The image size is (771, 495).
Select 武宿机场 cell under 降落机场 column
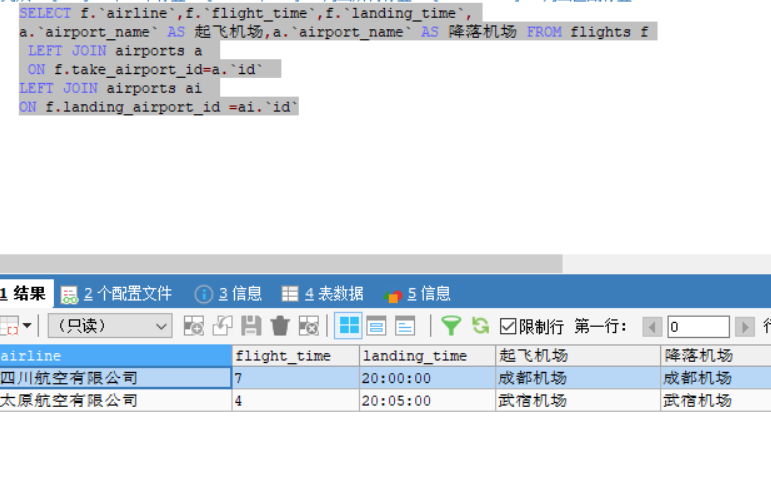coord(716,401)
